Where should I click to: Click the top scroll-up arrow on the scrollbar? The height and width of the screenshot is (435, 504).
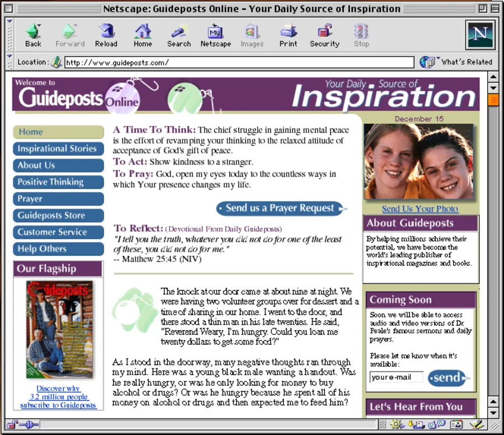tap(493, 77)
